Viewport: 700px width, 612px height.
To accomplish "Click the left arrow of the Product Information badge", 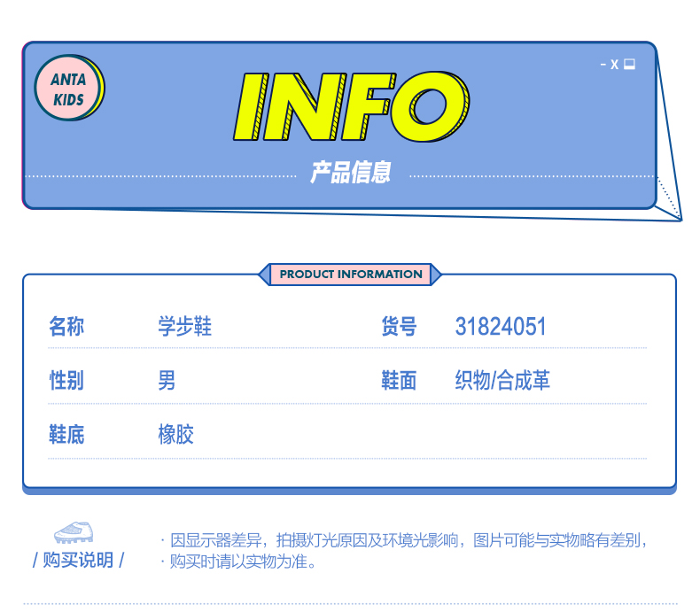I will coord(264,275).
